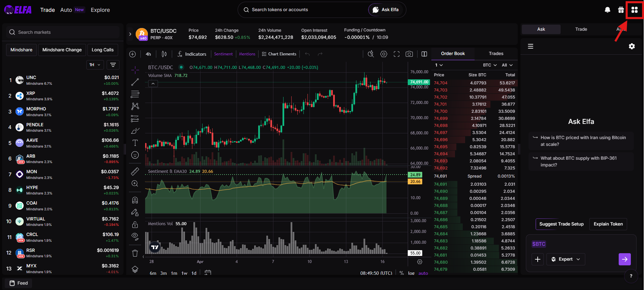Image resolution: width=644 pixels, height=290 pixels.
Task: Expand the 1H timeframe dropdown
Action: click(x=95, y=65)
